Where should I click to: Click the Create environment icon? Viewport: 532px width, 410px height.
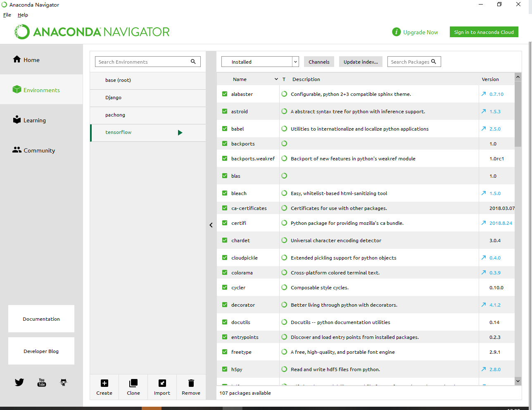point(104,383)
